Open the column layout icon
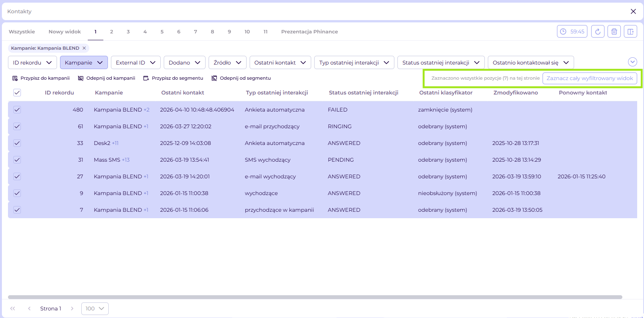Screen dimensions: 644x318 coord(630,31)
